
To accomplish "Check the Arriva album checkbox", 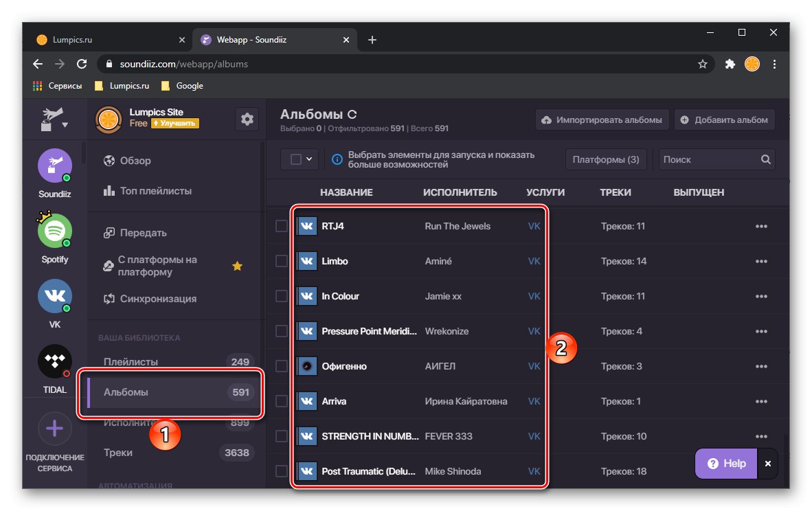I will click(281, 401).
